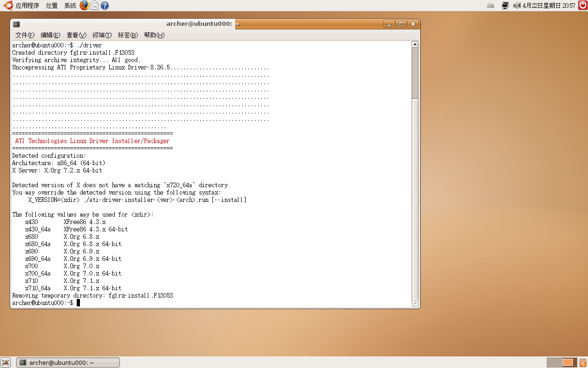The width and height of the screenshot is (588, 368).
Task: Maximize the terminal window
Action: (401, 24)
